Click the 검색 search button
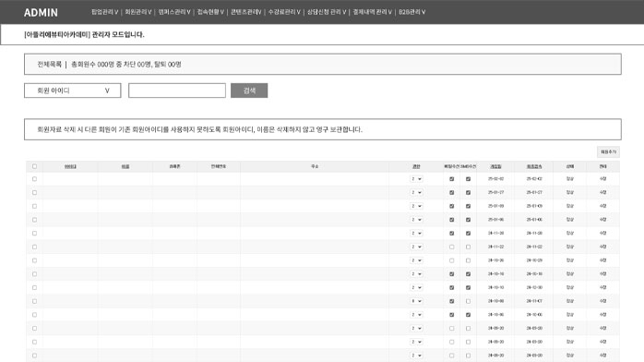Viewport: 644px width, 362px height. tap(249, 90)
